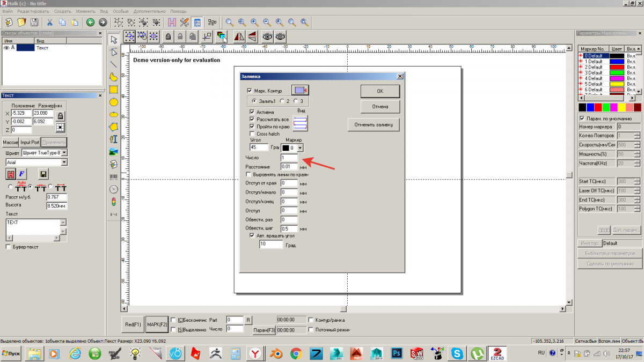Open the Шрифт TrueType type dropdown
Screen dimensions: 644x362
[64, 153]
